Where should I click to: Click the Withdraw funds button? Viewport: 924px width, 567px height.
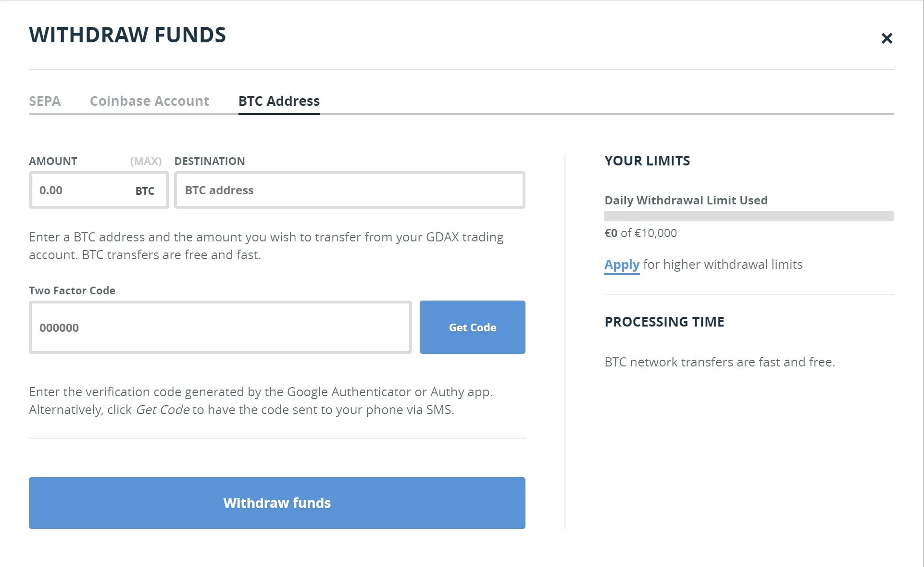277,503
